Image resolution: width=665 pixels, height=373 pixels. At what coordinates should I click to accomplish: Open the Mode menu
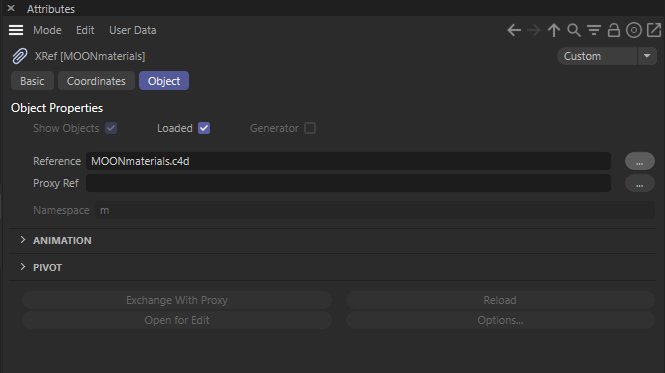pos(48,30)
